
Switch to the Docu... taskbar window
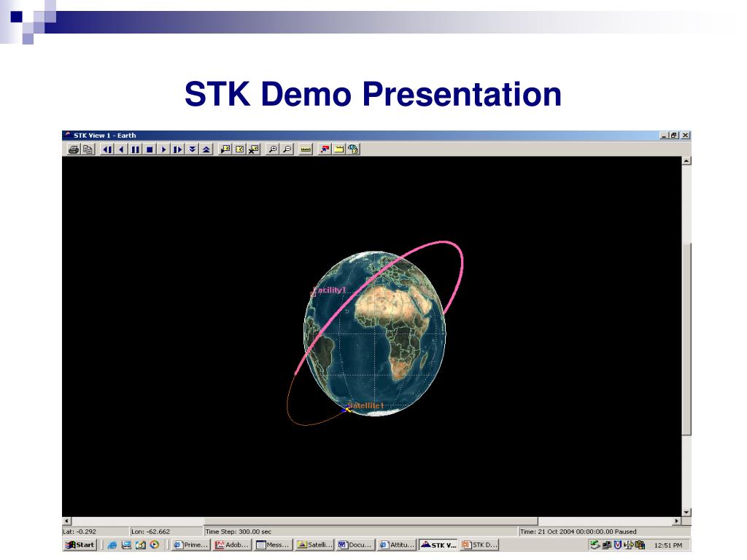355,545
